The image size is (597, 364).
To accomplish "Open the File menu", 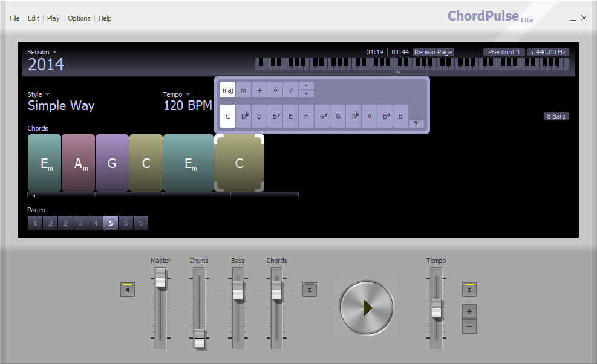I will click(15, 18).
